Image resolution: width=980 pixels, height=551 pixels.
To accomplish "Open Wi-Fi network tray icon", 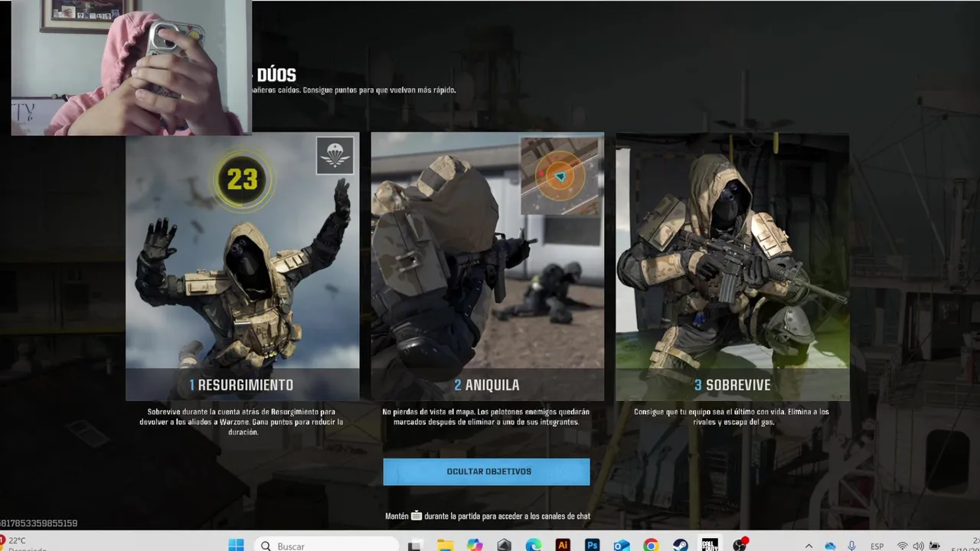I will click(903, 546).
